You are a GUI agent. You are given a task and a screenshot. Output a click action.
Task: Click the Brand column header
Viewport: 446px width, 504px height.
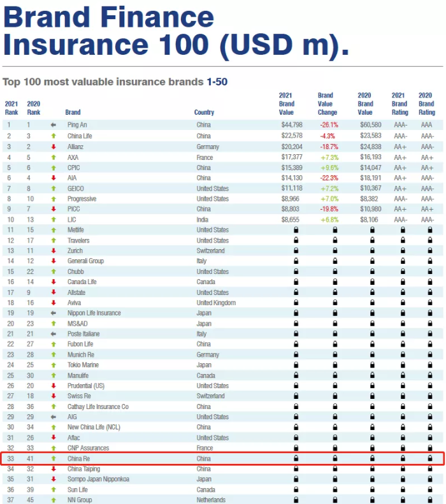point(73,112)
